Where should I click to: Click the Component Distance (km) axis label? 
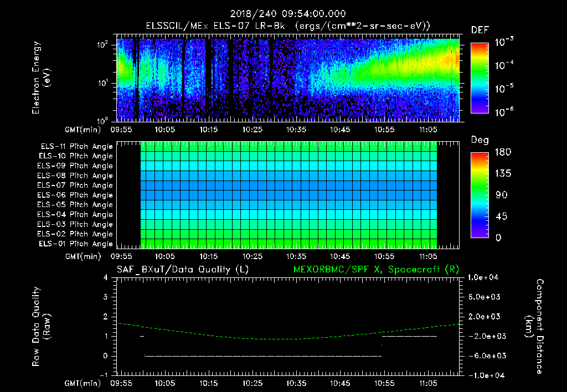[x=534, y=327]
